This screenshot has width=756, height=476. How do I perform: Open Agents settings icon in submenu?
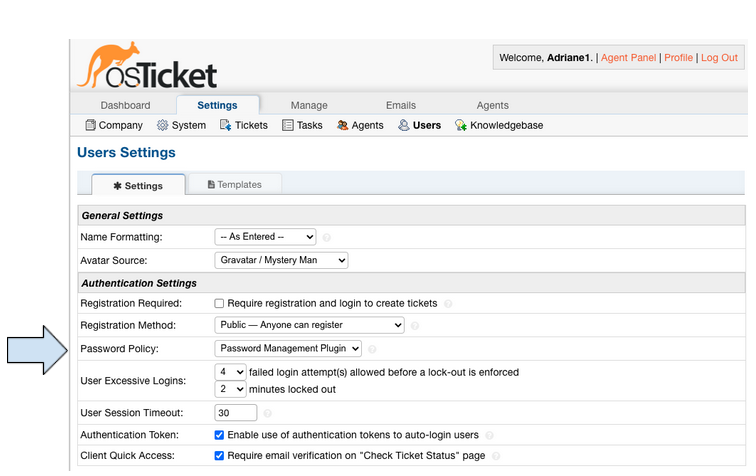pos(343,126)
